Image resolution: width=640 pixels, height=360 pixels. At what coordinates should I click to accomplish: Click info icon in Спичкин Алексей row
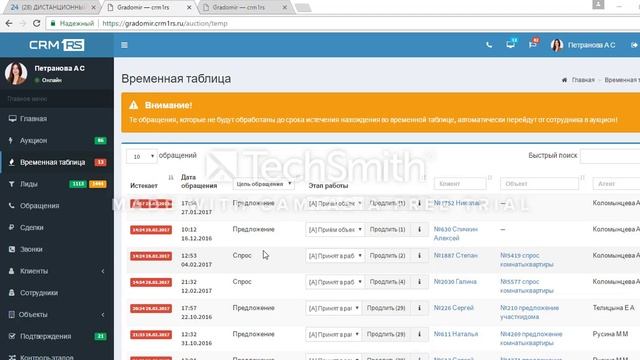coord(419,230)
